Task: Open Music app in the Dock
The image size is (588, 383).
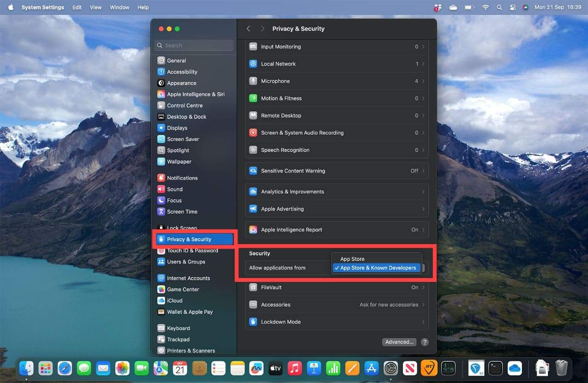Action: (294, 368)
